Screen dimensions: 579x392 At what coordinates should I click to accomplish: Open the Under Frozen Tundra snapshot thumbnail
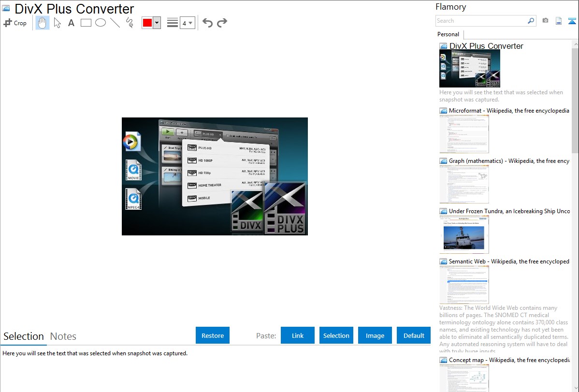(464, 234)
